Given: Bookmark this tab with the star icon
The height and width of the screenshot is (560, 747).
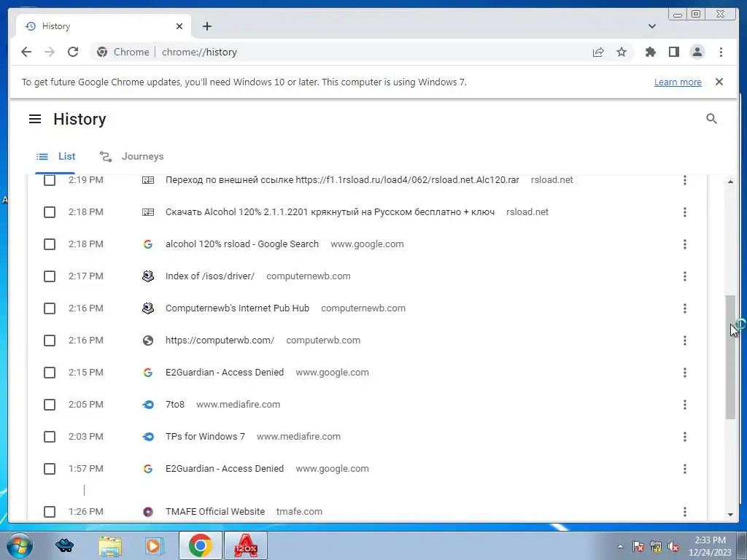Looking at the screenshot, I should coord(622,52).
